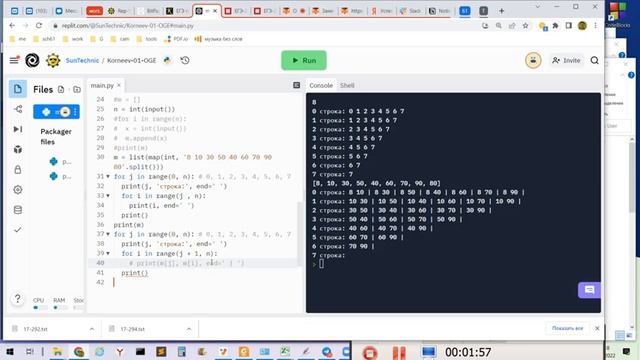Open the second packager file
Screen dimensions: 640x360
[x=60, y=176]
